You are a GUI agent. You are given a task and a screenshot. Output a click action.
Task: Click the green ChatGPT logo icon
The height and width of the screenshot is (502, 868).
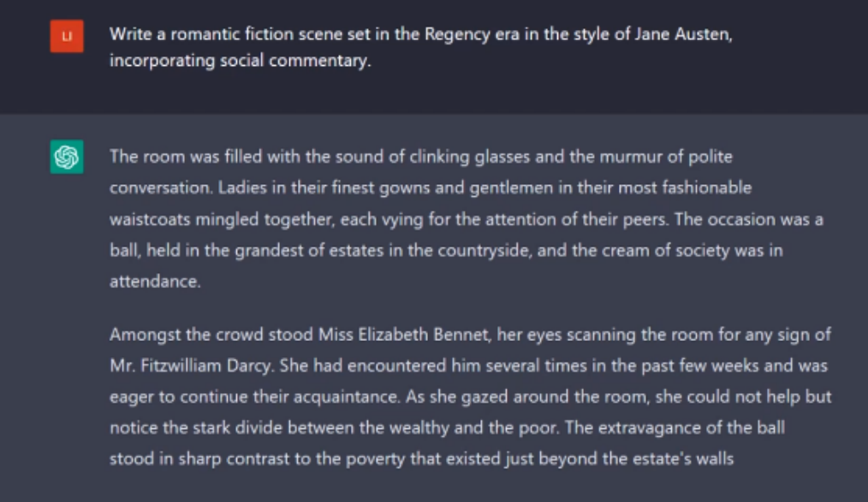[67, 157]
